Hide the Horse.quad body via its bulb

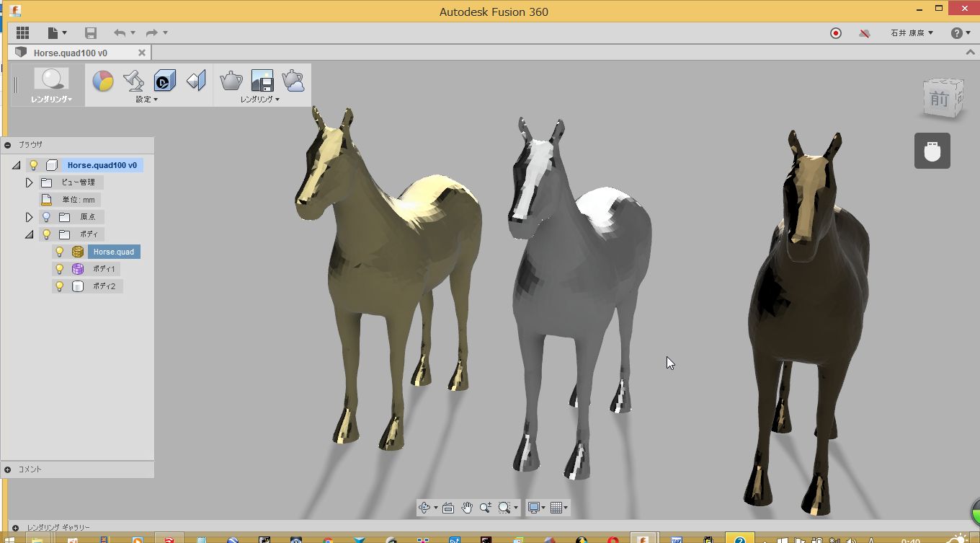click(60, 252)
